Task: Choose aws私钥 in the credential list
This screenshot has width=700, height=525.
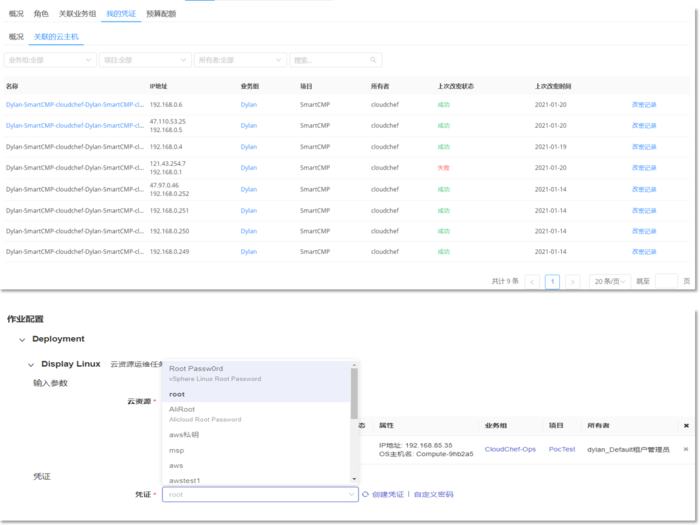Action: [257, 434]
